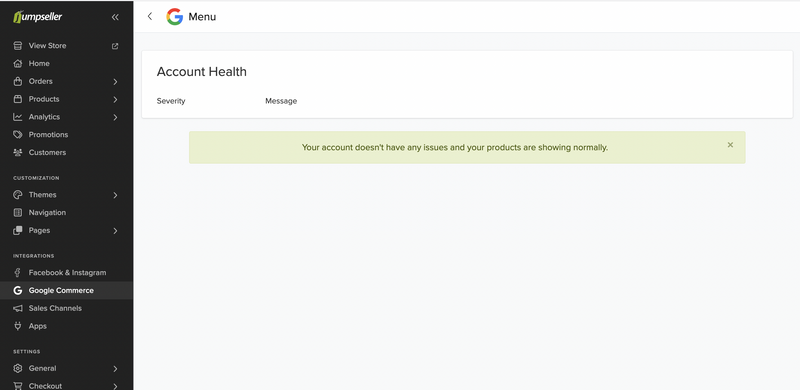Screen dimensions: 800x390
Task: Select Google Commerce in sidebar
Action: [x=66, y=290]
